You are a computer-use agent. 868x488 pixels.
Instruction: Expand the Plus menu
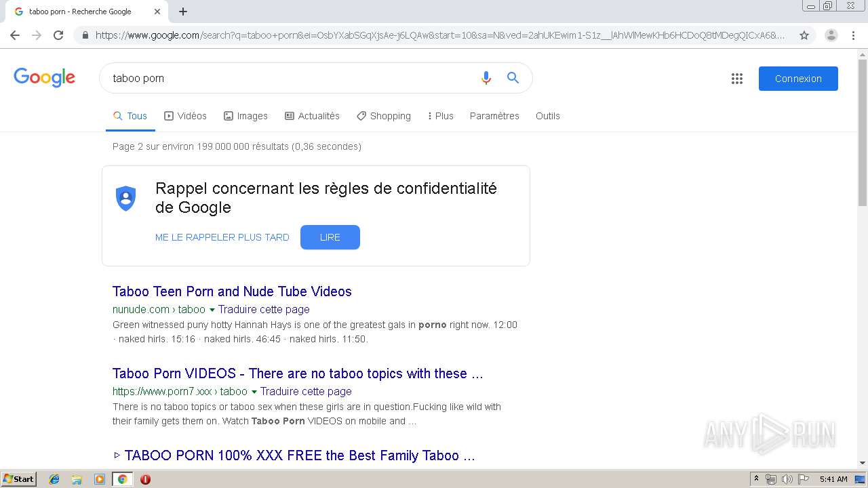pos(441,116)
